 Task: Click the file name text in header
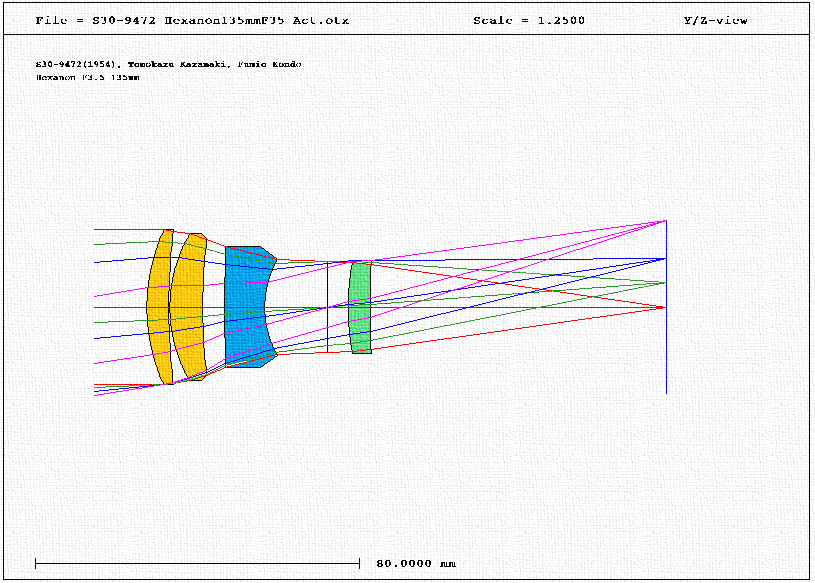192,21
